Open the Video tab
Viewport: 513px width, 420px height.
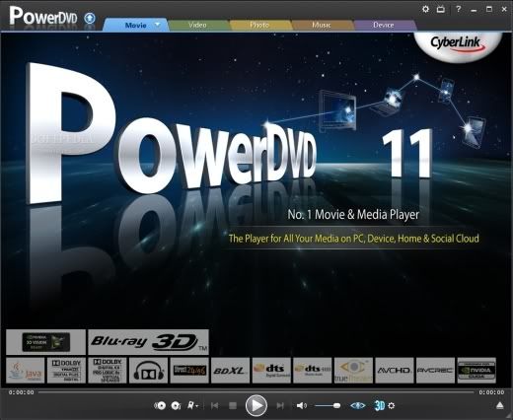pyautogui.click(x=197, y=26)
